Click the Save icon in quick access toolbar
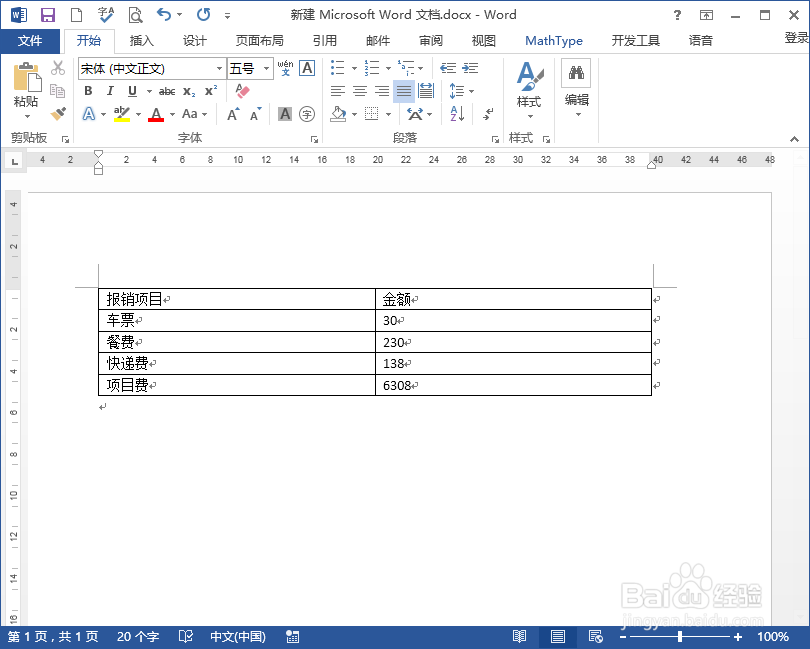This screenshot has width=810, height=649. click(48, 15)
